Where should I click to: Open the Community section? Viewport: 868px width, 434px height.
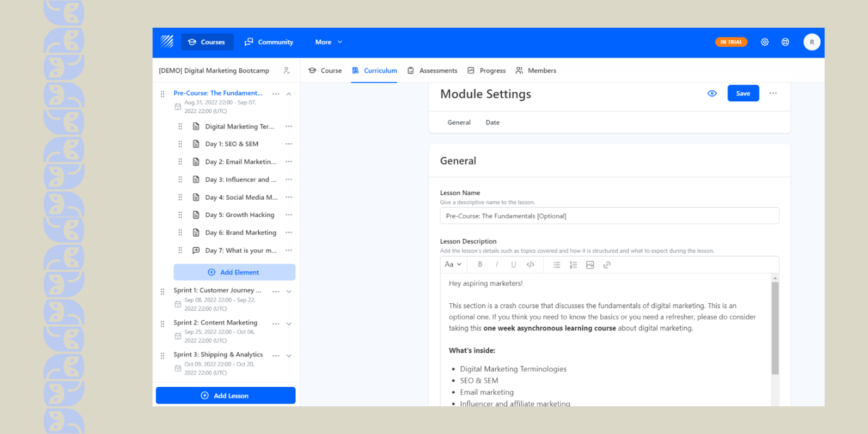click(269, 42)
